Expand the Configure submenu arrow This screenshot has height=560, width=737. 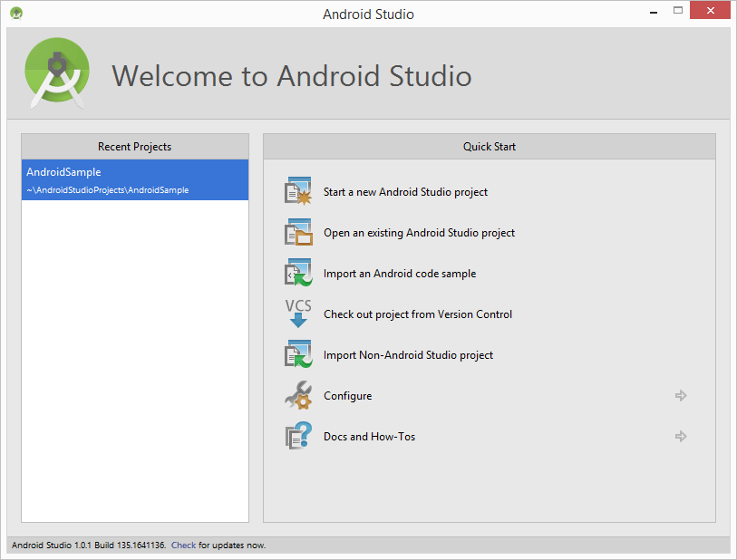click(x=680, y=395)
